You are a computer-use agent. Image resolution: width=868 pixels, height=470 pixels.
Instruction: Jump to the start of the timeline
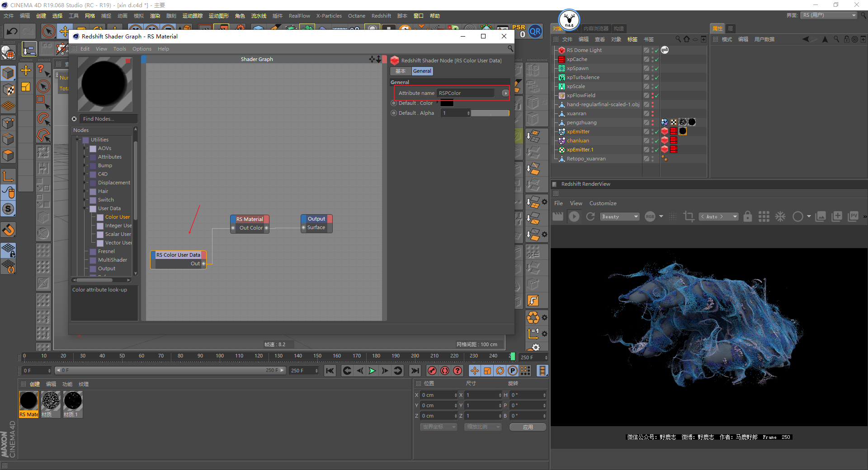pos(330,371)
